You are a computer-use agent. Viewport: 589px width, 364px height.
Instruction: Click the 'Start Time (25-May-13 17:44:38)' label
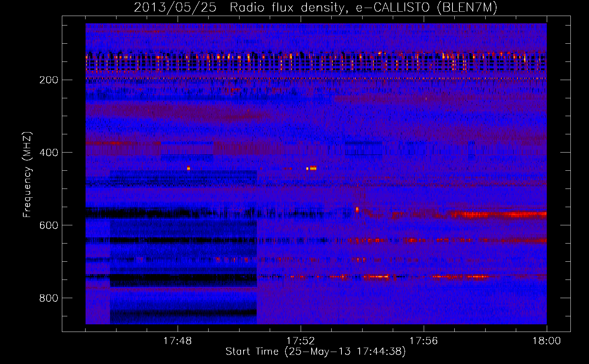[316, 352]
